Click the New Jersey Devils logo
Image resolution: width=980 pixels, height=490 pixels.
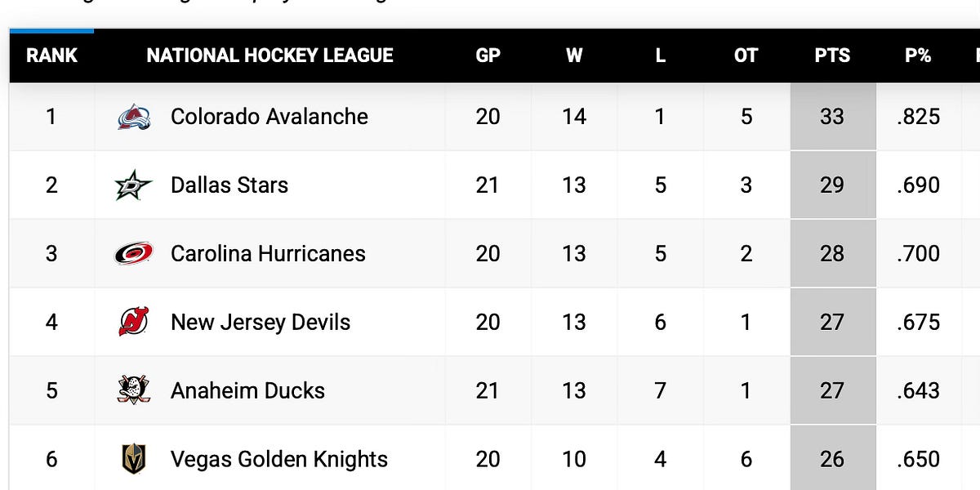pyautogui.click(x=133, y=322)
